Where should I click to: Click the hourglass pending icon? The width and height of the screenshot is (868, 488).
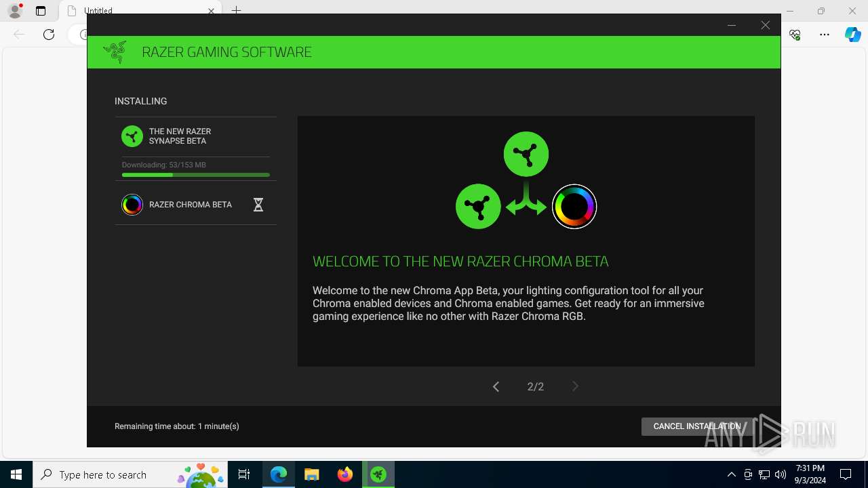258,205
